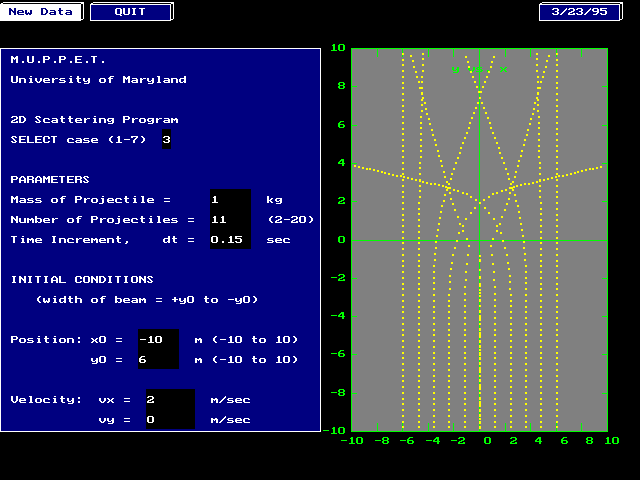Click the M.U.P.P.E.T. title text
The image size is (640, 480).
click(x=58, y=60)
